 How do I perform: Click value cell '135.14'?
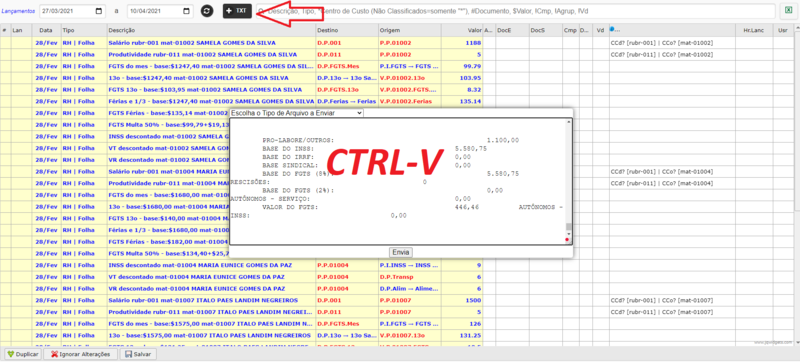(x=462, y=101)
